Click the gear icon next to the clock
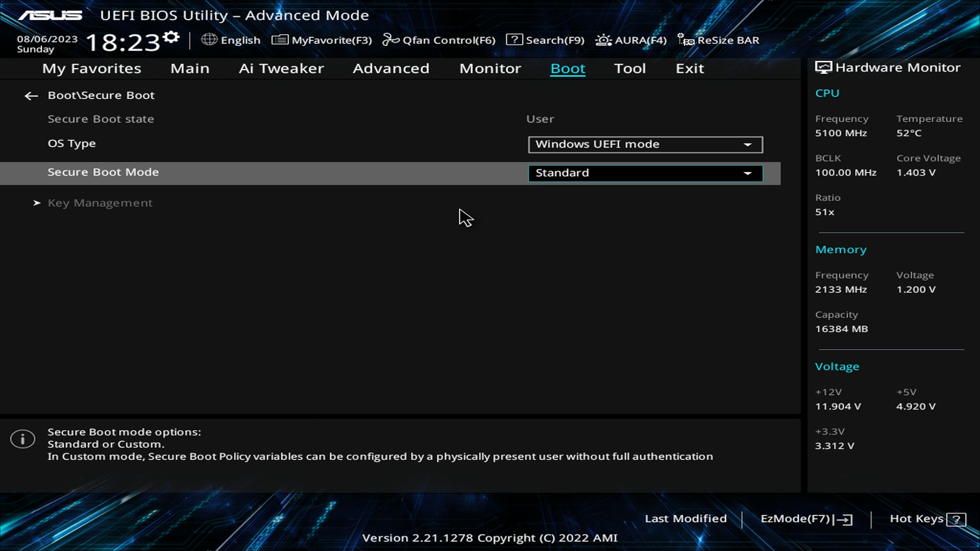The height and width of the screenshot is (551, 980). pos(171,37)
